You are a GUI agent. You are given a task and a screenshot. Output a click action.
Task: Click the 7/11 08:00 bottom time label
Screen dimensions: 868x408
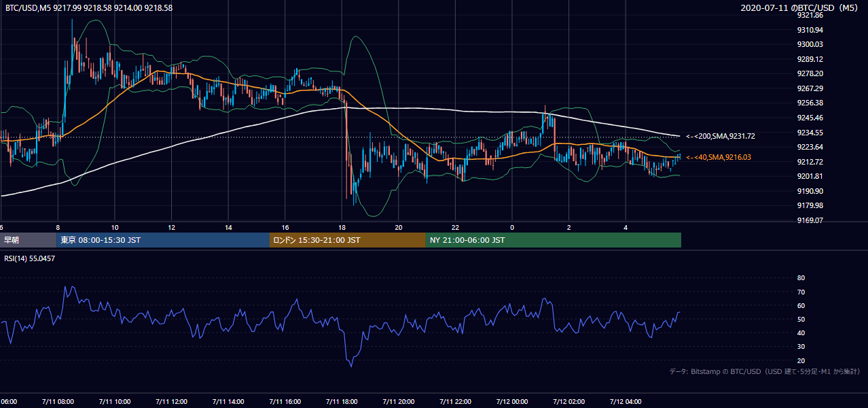[58, 401]
